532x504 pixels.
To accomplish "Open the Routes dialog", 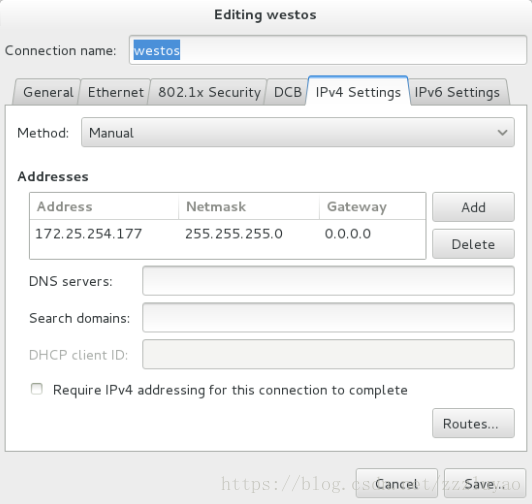I will [x=473, y=423].
